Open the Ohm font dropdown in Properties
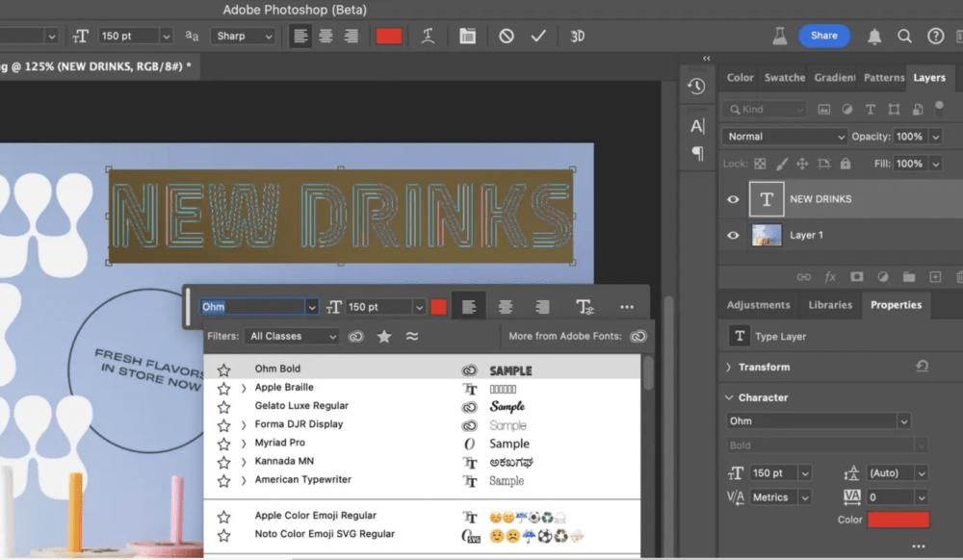963x560 pixels. pos(903,421)
